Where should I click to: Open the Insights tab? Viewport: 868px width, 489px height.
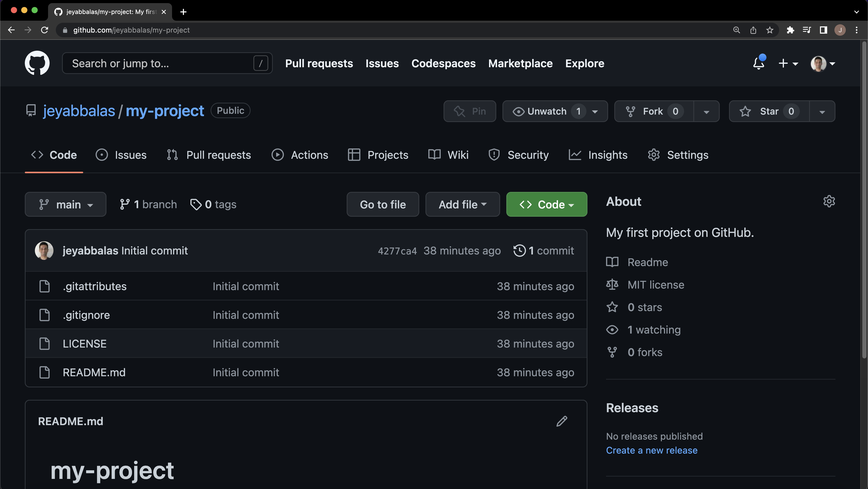pyautogui.click(x=598, y=155)
